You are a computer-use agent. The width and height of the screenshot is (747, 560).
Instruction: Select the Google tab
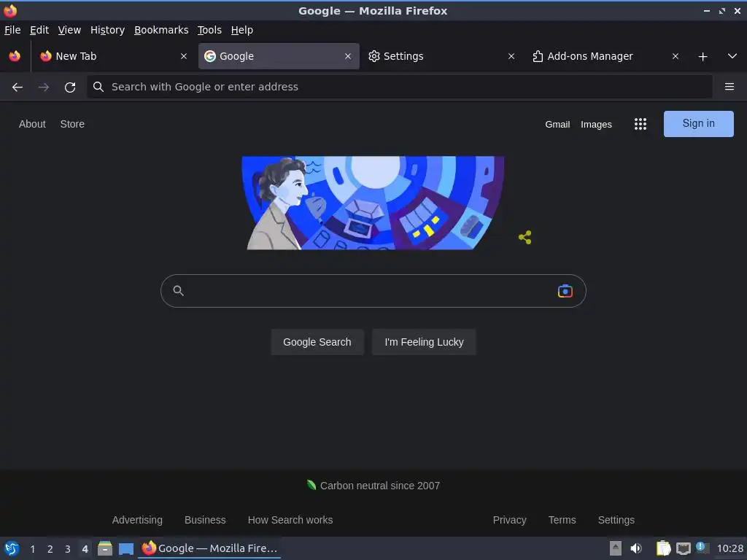click(279, 56)
